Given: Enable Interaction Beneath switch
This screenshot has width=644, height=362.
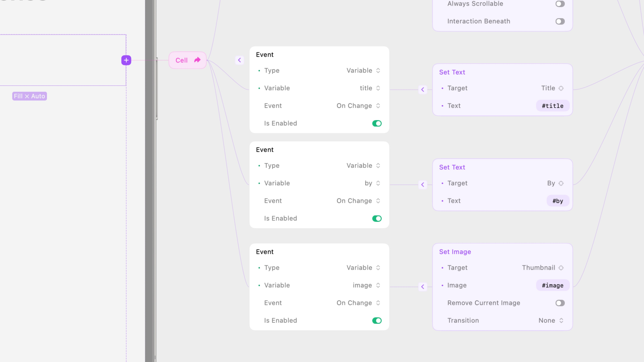Looking at the screenshot, I should point(560,21).
